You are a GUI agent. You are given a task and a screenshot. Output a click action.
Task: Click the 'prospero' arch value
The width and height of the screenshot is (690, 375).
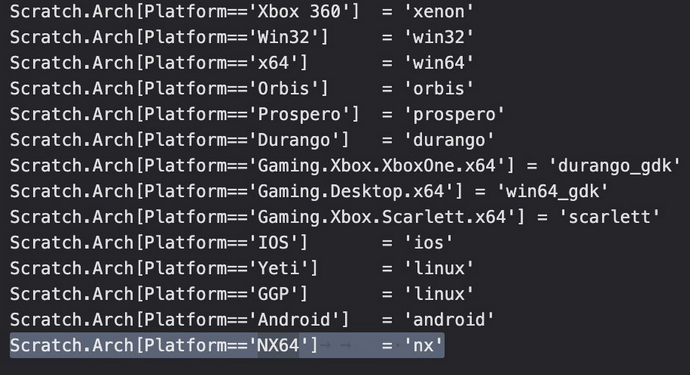[454, 114]
